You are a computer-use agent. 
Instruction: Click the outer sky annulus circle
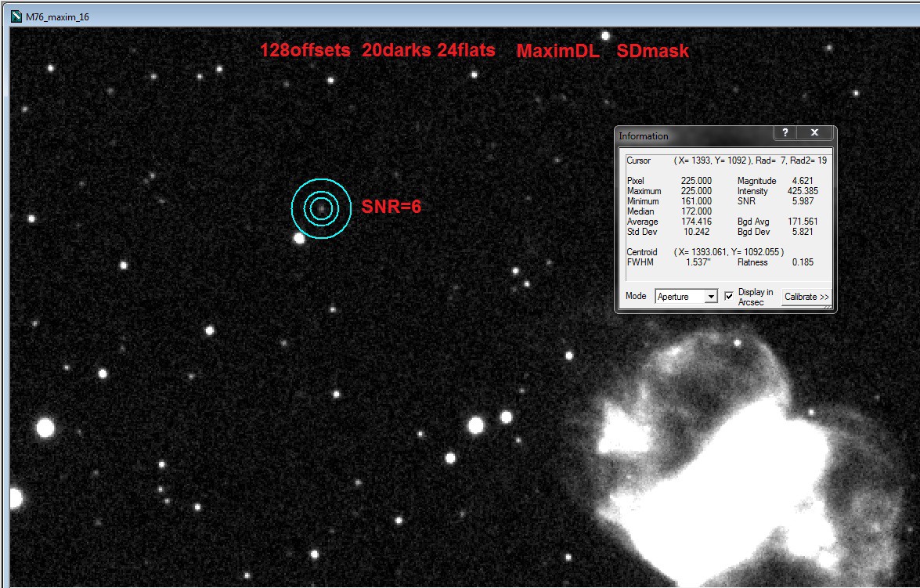pos(320,181)
